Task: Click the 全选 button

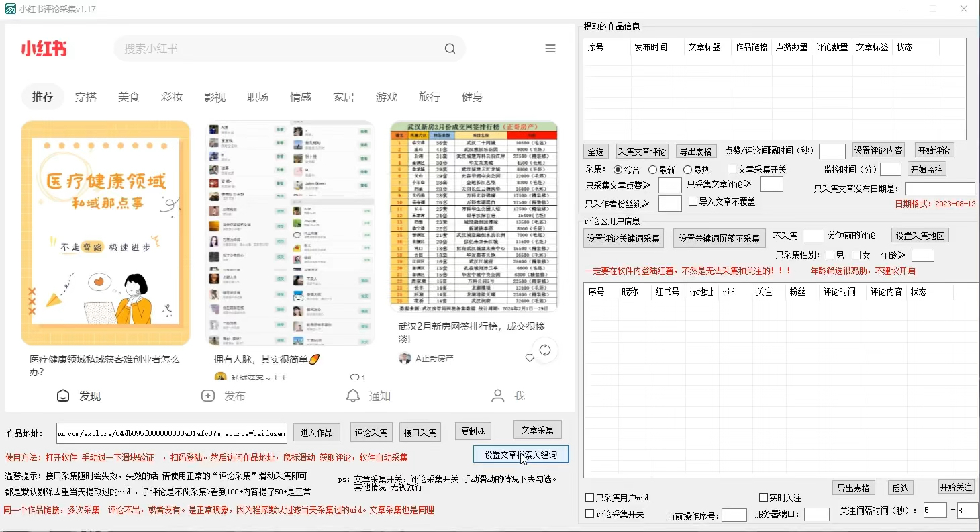Action: pos(596,151)
